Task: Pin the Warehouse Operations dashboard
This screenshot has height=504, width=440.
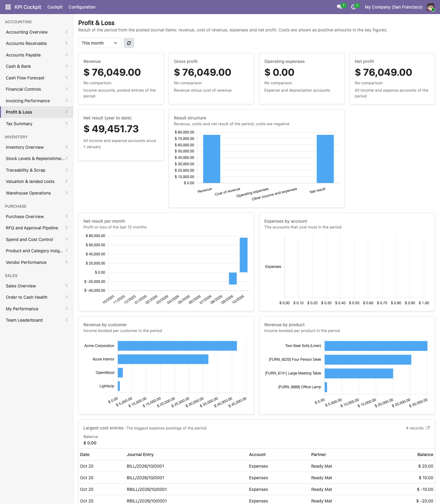Action: point(66,193)
